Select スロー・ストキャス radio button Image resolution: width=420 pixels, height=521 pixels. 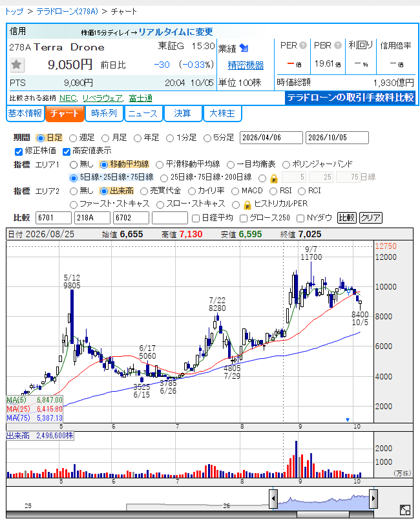point(160,205)
